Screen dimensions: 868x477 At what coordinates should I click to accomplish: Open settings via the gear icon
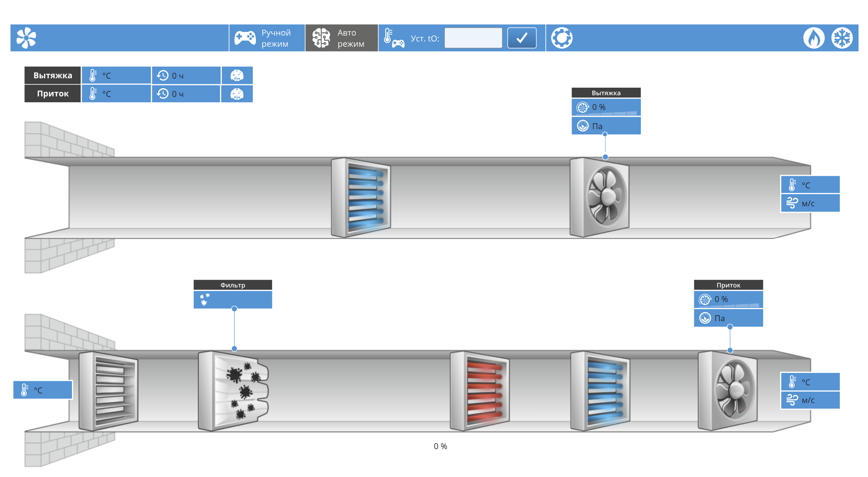(561, 38)
